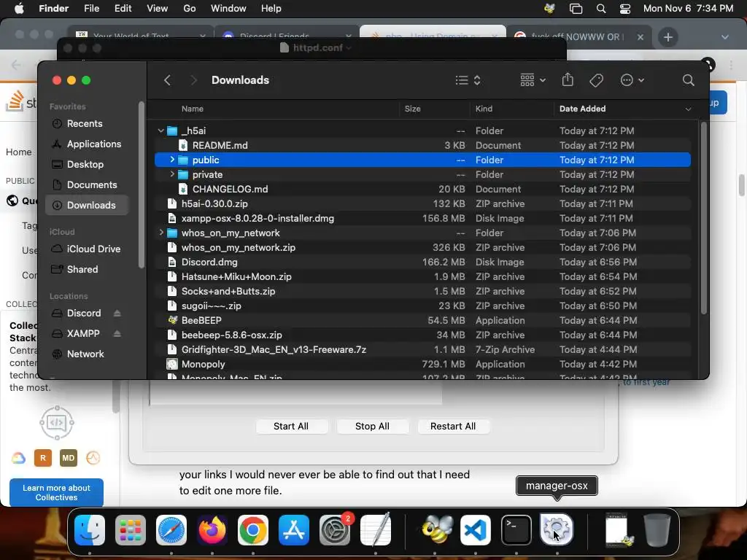The width and height of the screenshot is (747, 560).
Task: Open Terminal from the Dock
Action: [516, 530]
